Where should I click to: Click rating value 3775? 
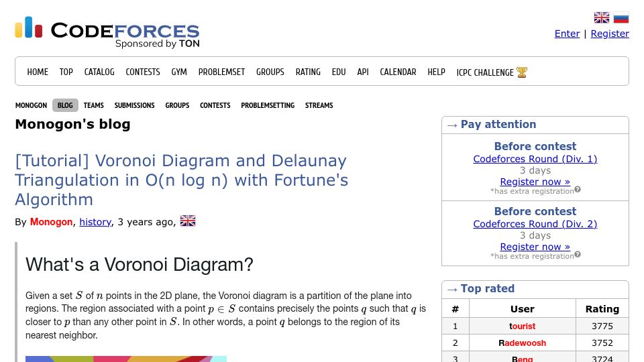pos(602,326)
